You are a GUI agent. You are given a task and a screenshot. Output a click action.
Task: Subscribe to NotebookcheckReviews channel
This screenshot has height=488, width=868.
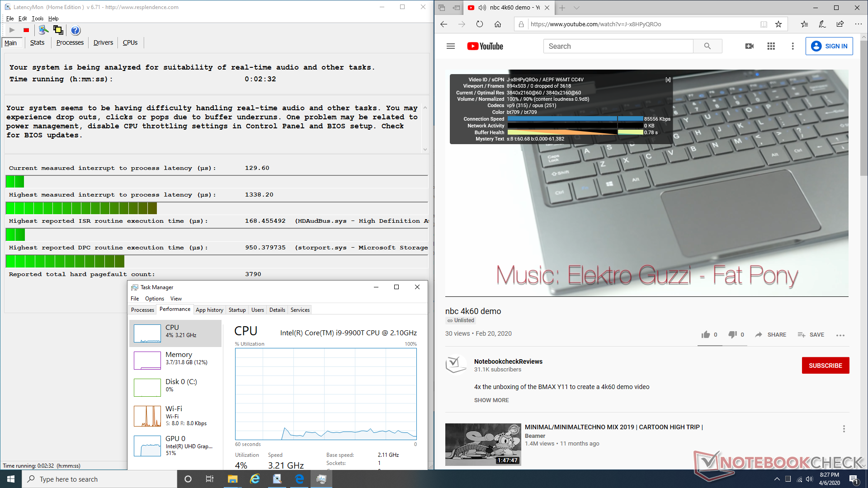click(x=826, y=366)
